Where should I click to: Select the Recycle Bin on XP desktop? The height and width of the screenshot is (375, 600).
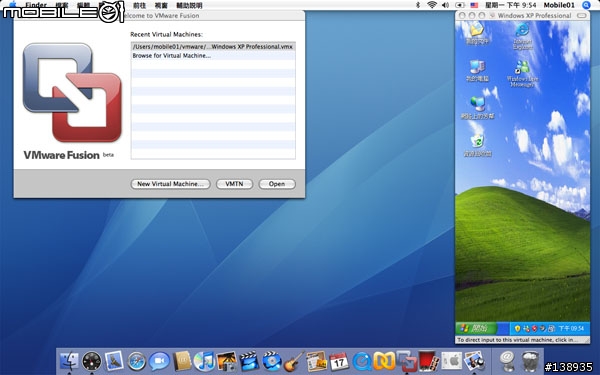[x=477, y=146]
